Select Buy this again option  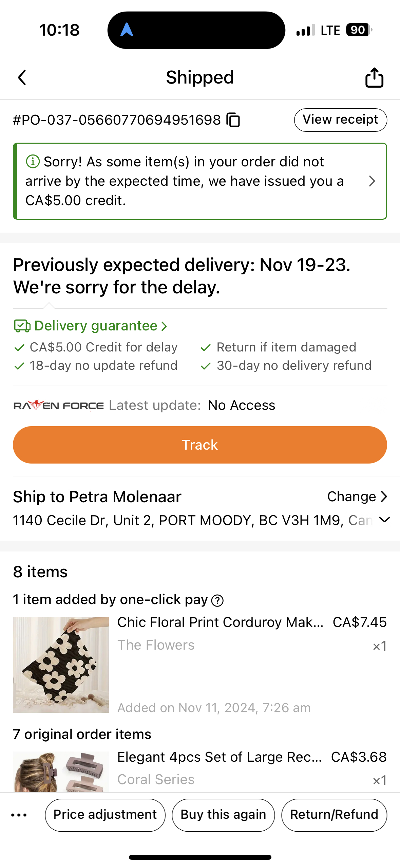[x=223, y=815]
